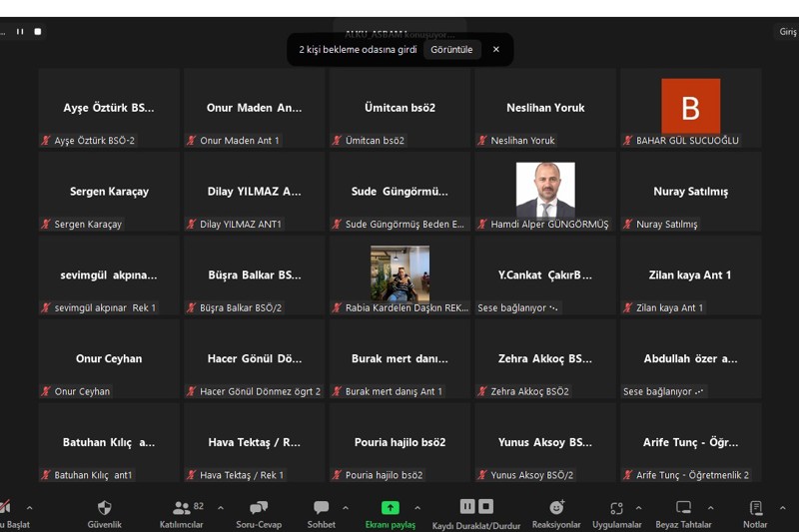Pause recording using top-left indicator
The image size is (799, 532).
(x=20, y=32)
